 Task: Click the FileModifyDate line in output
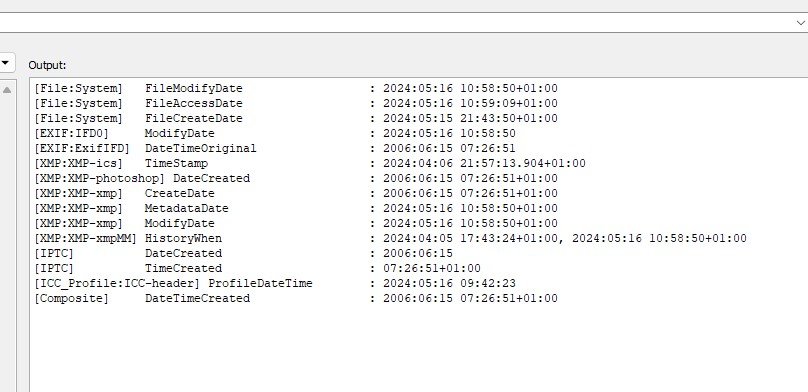pyautogui.click(x=296, y=89)
